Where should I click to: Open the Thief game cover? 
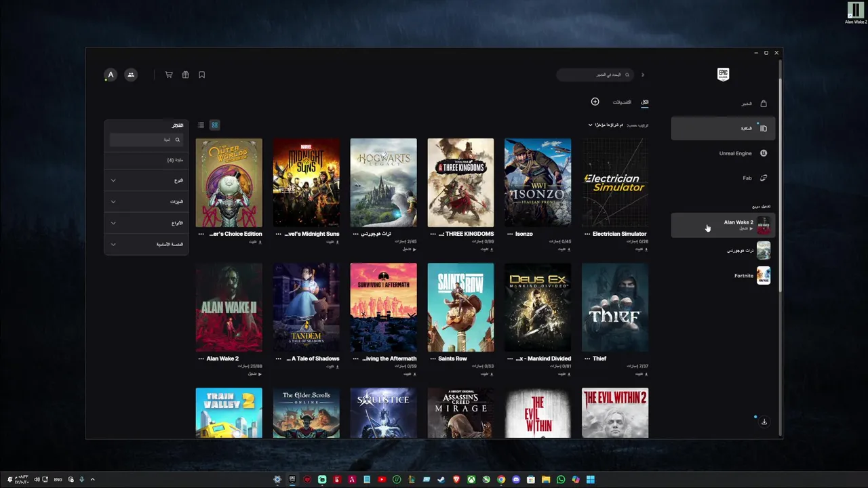coord(615,308)
